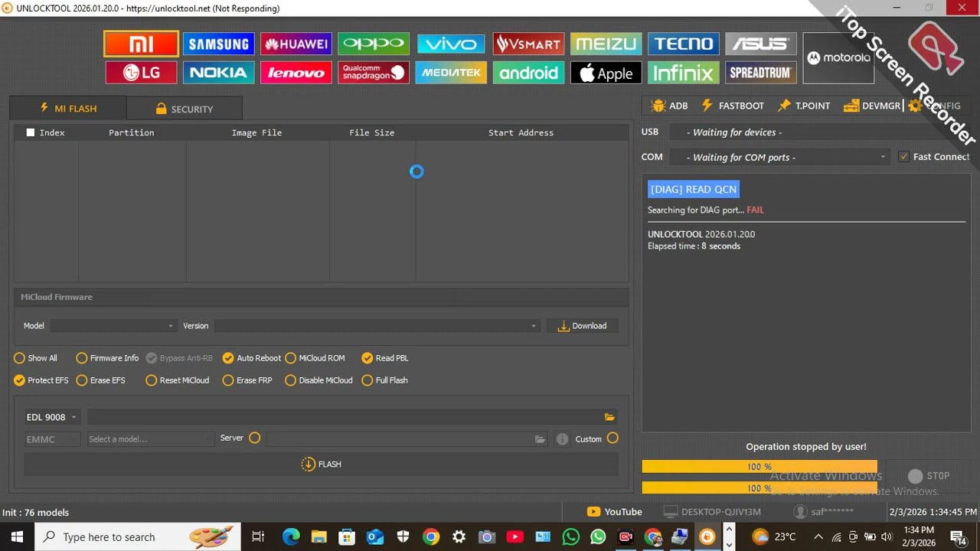The image size is (980, 551).
Task: Switch to the OPPO brand module
Action: (374, 44)
